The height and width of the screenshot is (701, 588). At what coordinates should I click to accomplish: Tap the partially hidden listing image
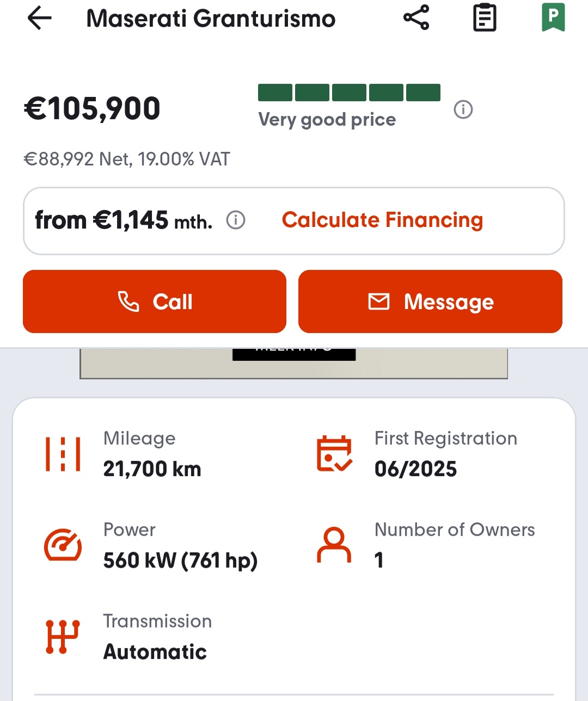tap(294, 364)
